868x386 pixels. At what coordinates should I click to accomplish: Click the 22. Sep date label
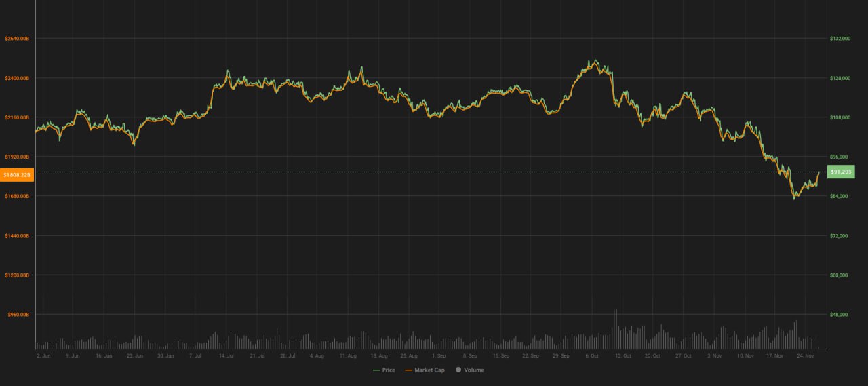531,355
